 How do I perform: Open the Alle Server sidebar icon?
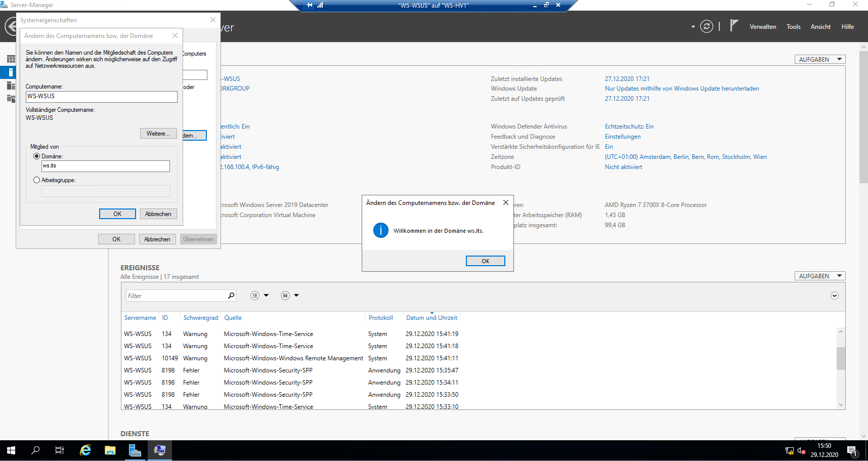coord(11,86)
